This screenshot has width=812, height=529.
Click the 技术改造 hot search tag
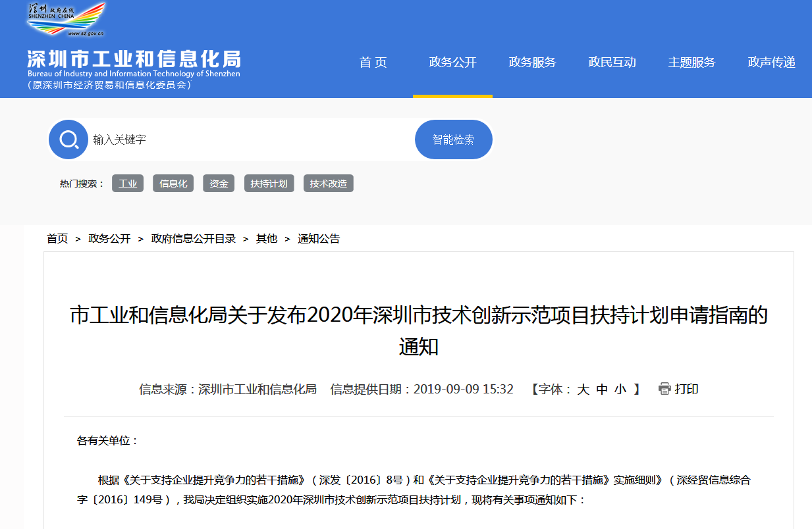(x=328, y=184)
